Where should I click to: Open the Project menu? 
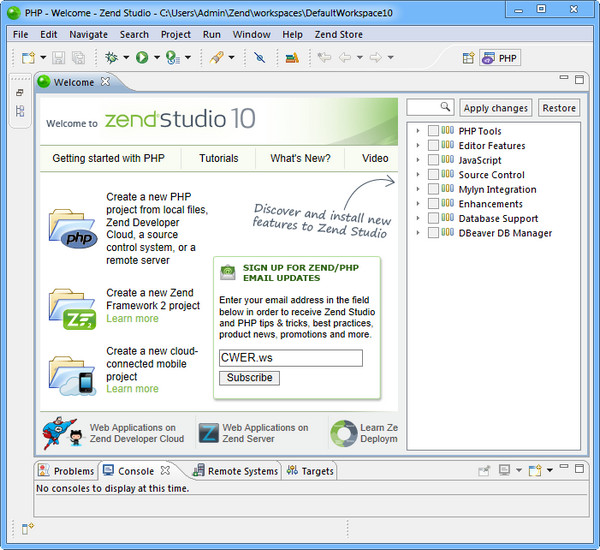176,34
